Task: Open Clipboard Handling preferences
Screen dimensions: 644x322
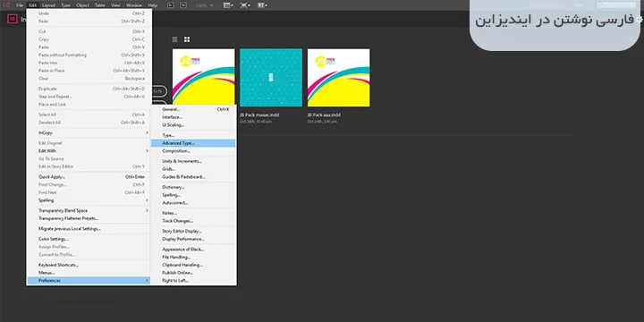Action: [193, 265]
